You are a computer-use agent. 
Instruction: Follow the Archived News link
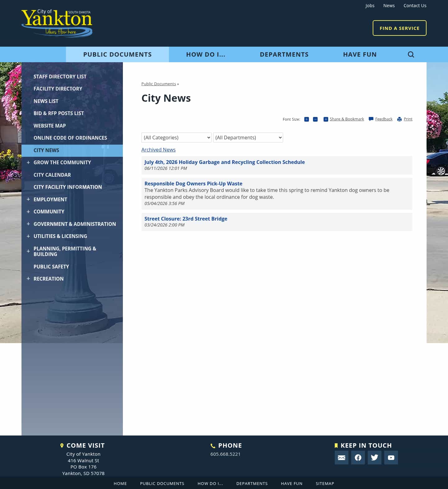click(158, 150)
